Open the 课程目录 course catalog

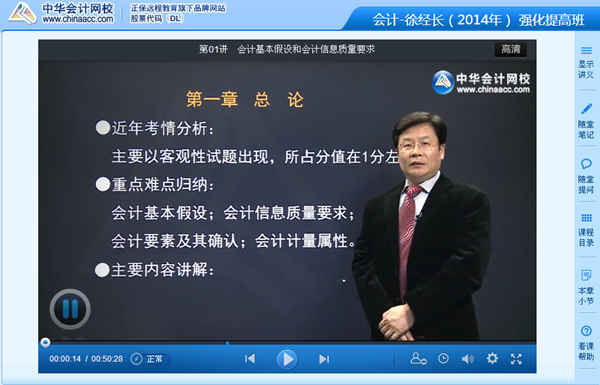tap(586, 230)
